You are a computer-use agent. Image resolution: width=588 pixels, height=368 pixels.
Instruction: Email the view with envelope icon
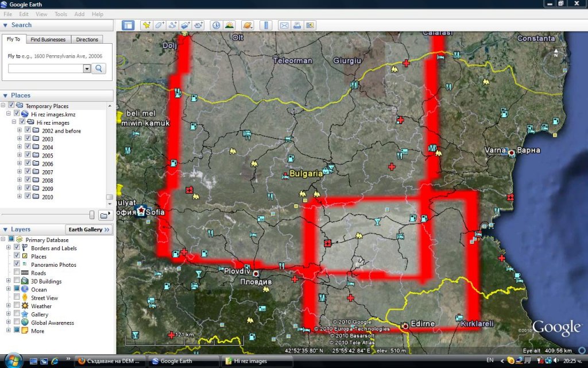pos(284,25)
